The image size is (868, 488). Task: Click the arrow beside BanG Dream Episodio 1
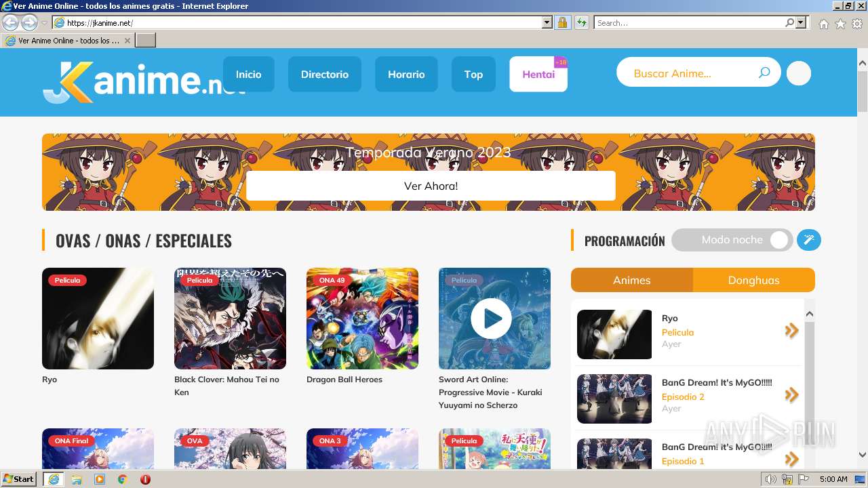point(791,459)
